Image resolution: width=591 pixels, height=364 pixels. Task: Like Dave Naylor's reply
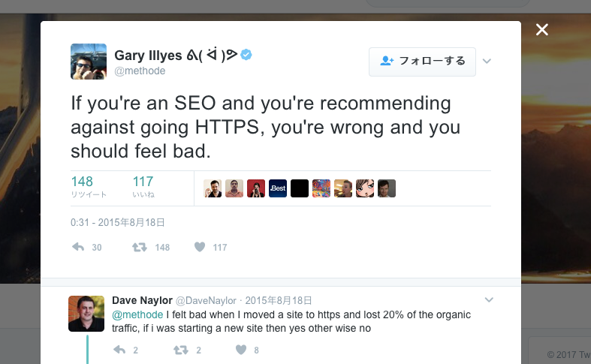coord(241,350)
